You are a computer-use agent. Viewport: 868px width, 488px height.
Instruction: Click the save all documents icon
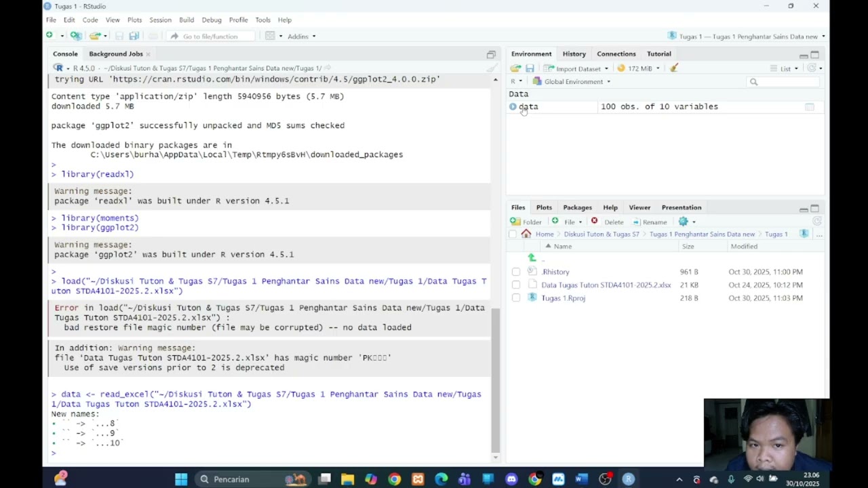(134, 36)
